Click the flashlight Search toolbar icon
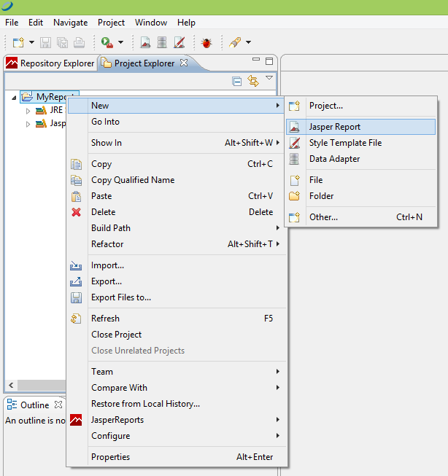Image resolution: width=448 pixels, height=476 pixels. tap(235, 42)
